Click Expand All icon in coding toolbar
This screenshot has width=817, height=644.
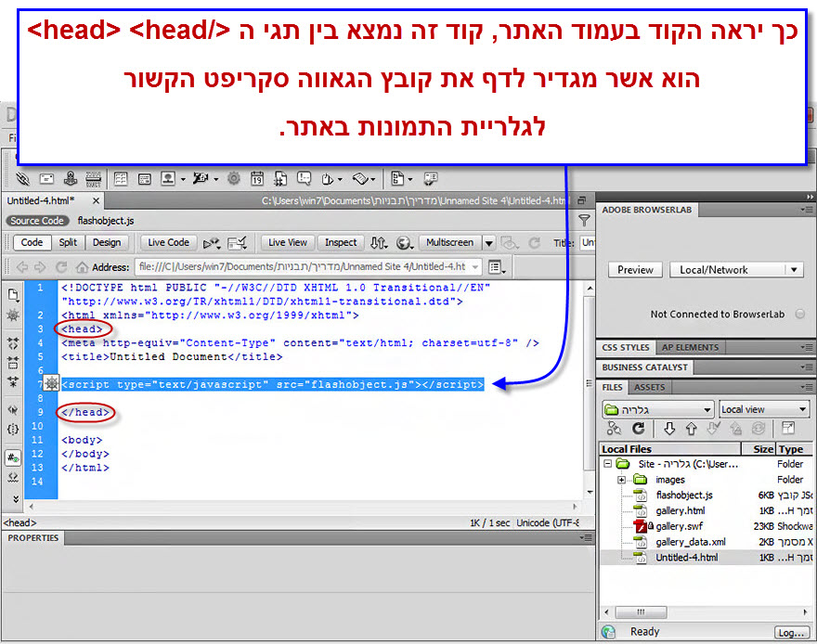[13, 381]
